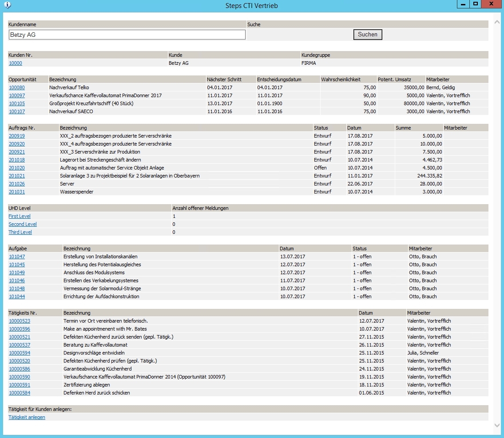Open task 101045 link
This screenshot has height=438, width=504.
pos(17,265)
